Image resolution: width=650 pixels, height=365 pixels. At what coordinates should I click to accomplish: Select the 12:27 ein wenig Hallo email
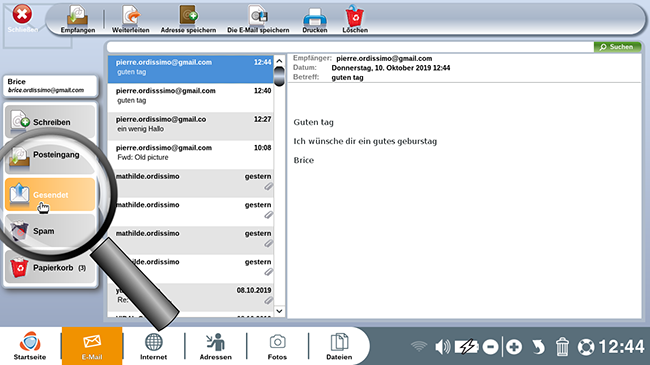pos(190,126)
